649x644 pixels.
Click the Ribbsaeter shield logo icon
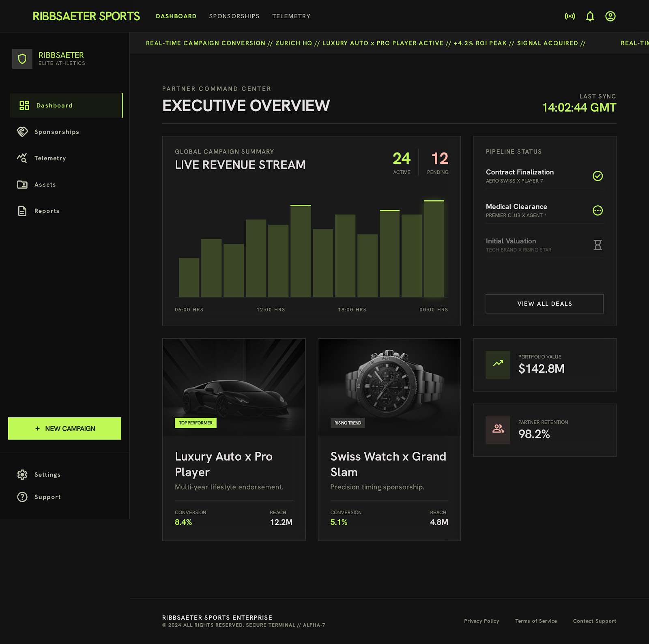[x=22, y=59]
